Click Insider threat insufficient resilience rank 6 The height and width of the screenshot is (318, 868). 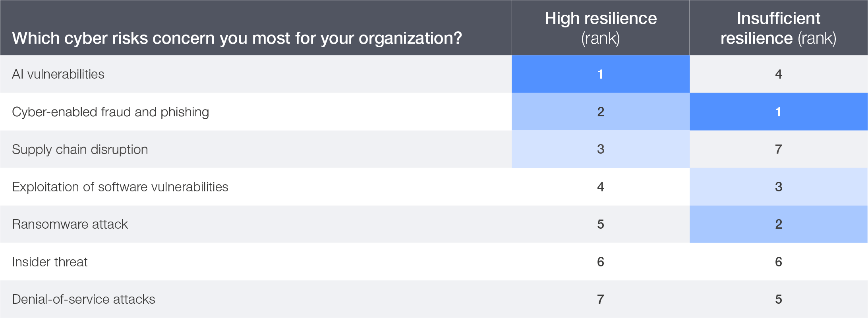[x=778, y=262]
